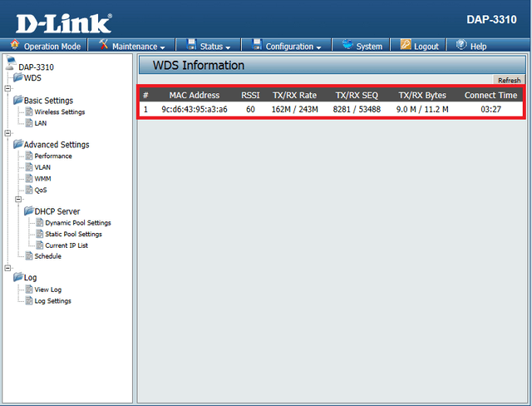This screenshot has height=406, width=532.
Task: Click the Status floppy disk icon
Action: tap(191, 44)
